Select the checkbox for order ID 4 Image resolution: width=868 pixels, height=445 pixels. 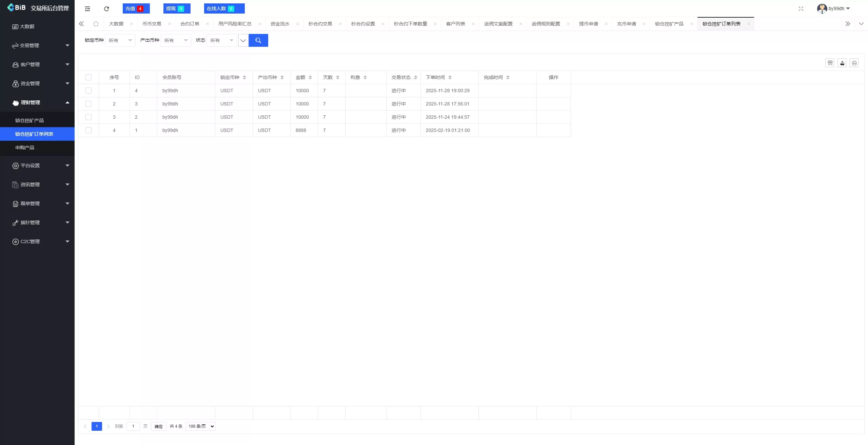(x=88, y=91)
